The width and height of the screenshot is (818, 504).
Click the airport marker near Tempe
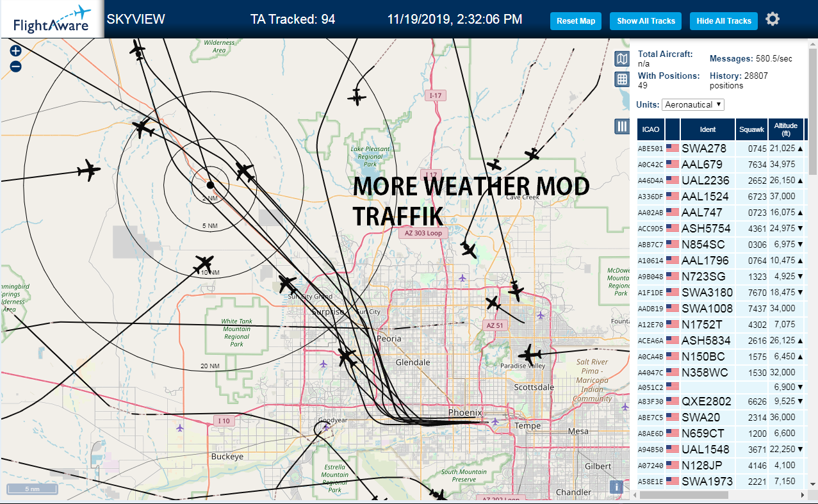tap(495, 421)
